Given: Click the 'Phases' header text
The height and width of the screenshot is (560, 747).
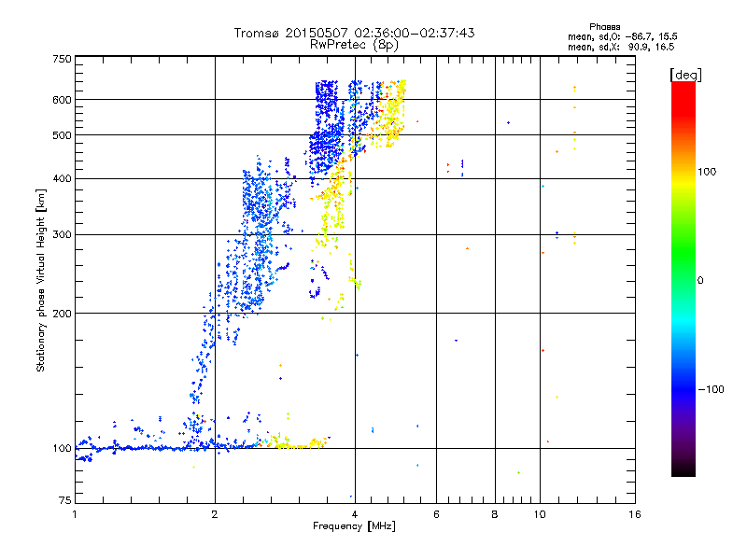Looking at the screenshot, I should (604, 27).
